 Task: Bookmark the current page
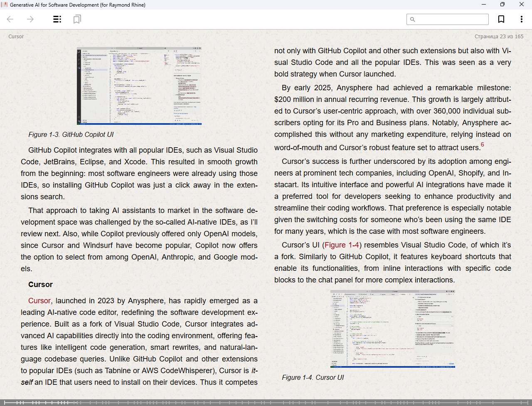501,19
